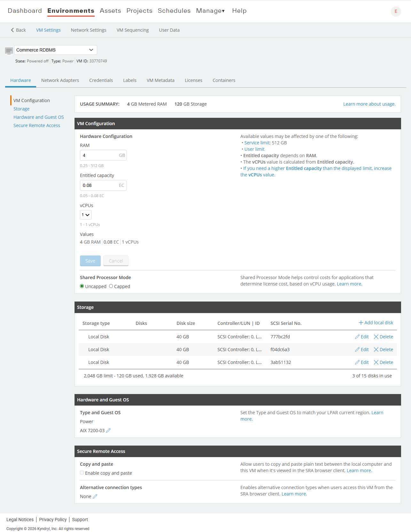The height and width of the screenshot is (532, 411).
Task: Click the Service limit link
Action: pyautogui.click(x=257, y=143)
